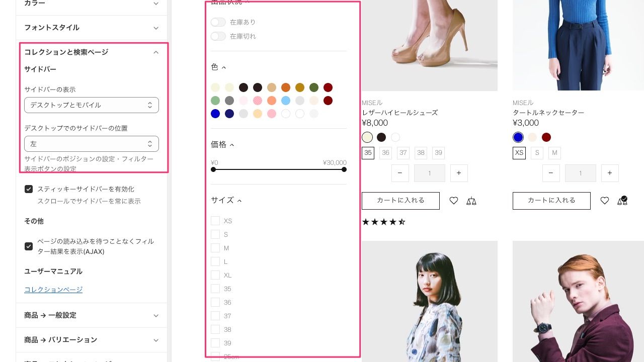
Task: Open the product image of woman in floral shirt
Action: tap(430, 302)
